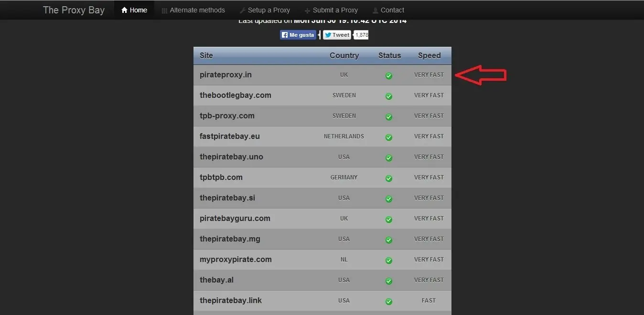This screenshot has height=315, width=644.
Task: Open fastpiratebay.eu proxy link
Action: [x=230, y=136]
